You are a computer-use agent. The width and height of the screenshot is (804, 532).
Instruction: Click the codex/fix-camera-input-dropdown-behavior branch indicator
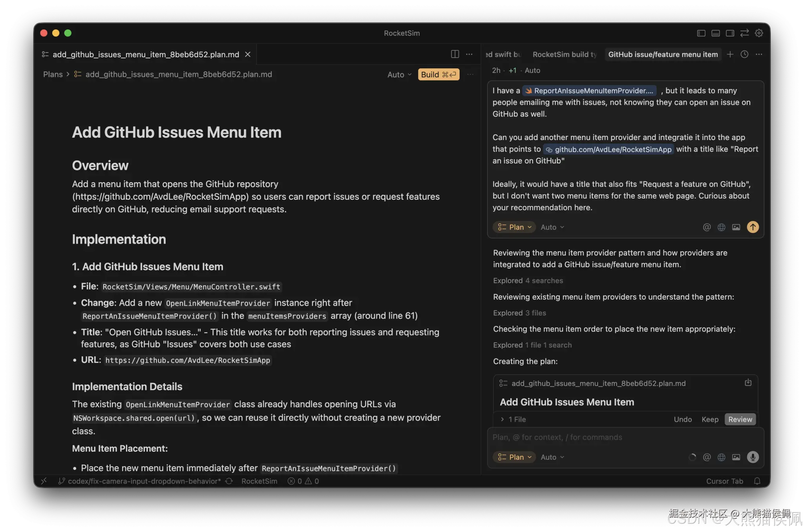(x=140, y=481)
